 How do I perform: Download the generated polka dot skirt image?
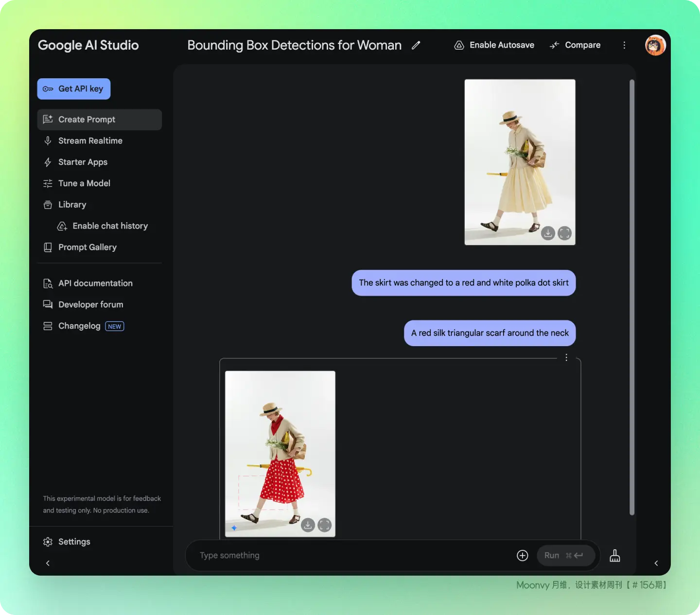pos(308,525)
